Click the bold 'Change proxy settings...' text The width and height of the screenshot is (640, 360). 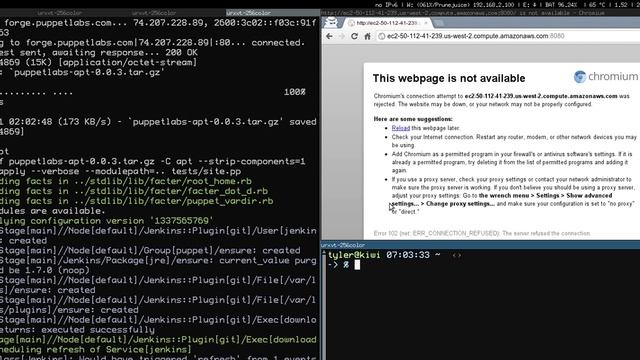460,204
